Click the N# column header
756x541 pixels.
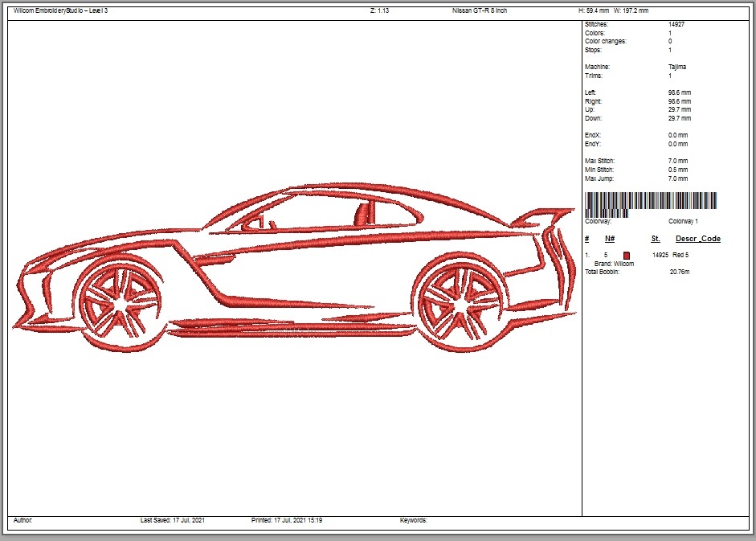[x=610, y=239]
